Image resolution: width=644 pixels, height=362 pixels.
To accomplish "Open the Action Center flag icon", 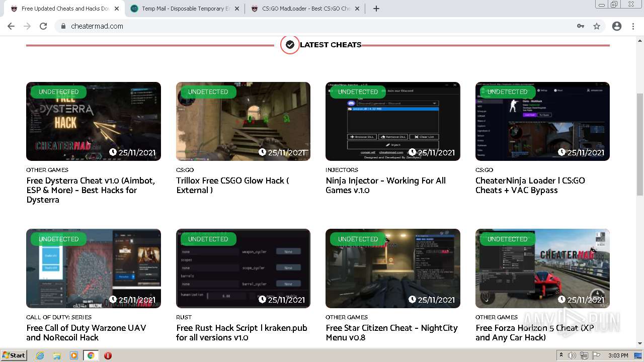I will pyautogui.click(x=596, y=355).
